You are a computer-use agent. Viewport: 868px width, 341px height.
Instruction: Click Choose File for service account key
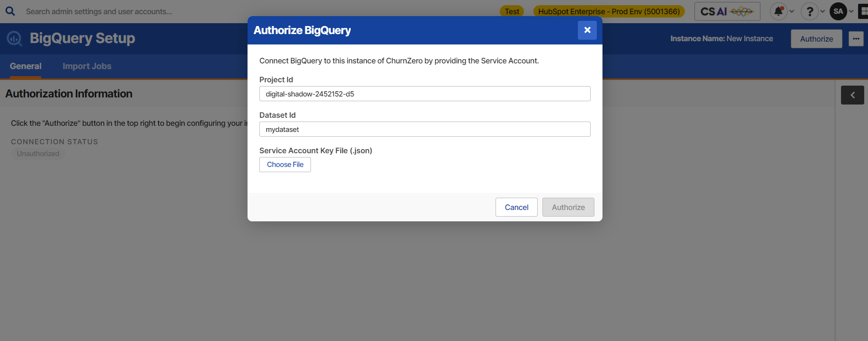click(285, 165)
